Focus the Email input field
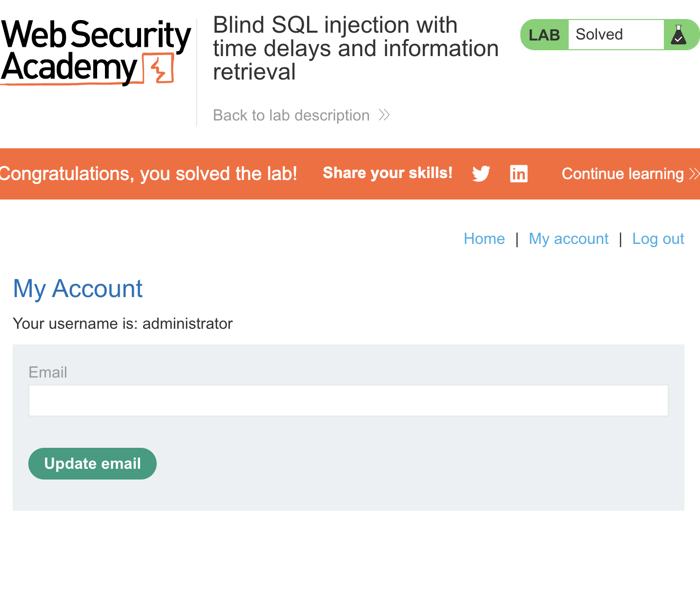The width and height of the screenshot is (700, 600). click(349, 400)
